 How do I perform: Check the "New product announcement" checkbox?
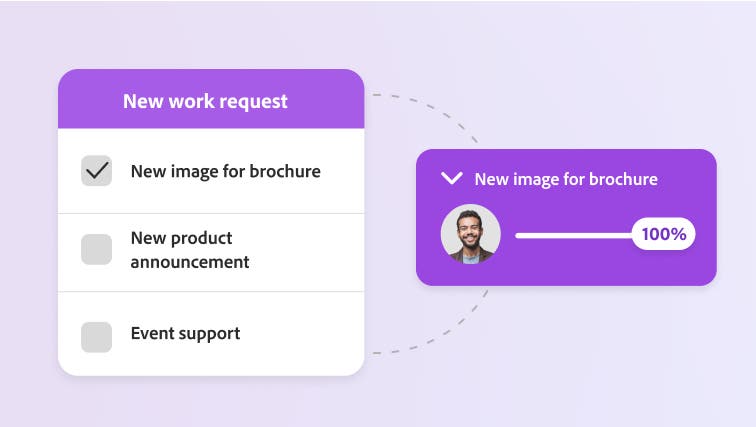coord(96,250)
